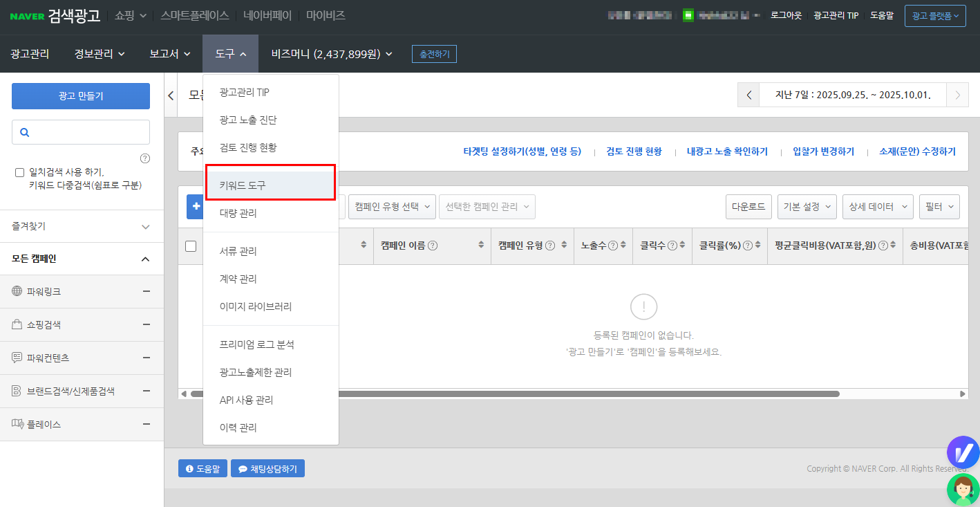Toggle select-all checkbox in table header
The width and height of the screenshot is (980, 507).
(x=191, y=246)
